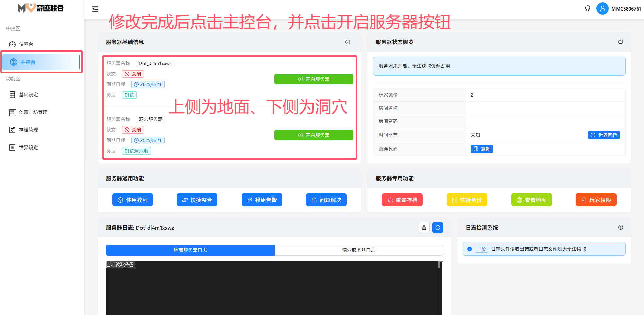This screenshot has width=644, height=315.
Task: Open 仪表台 in the sidebar
Action: [x=26, y=44]
